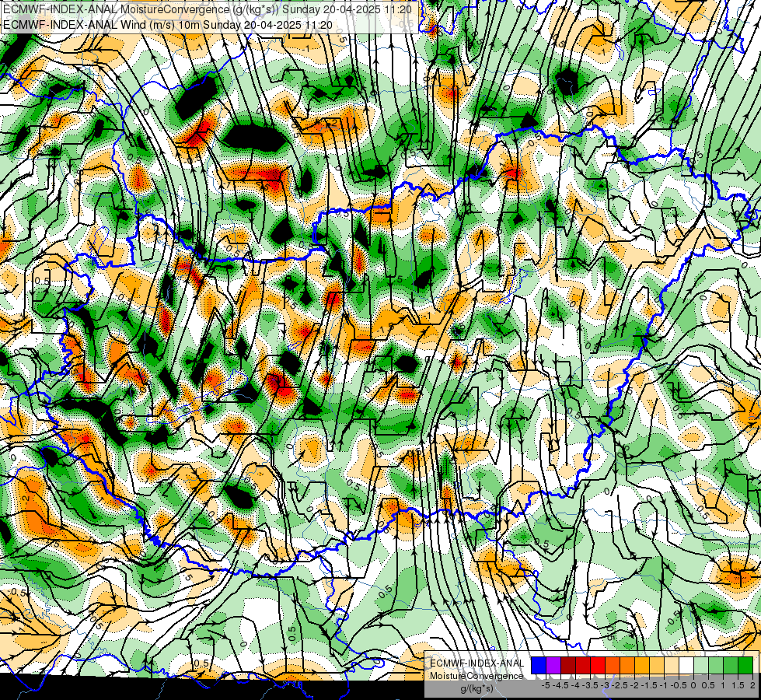Click the MoistureConvergence title line at top
761x700 pixels.
(208, 9)
